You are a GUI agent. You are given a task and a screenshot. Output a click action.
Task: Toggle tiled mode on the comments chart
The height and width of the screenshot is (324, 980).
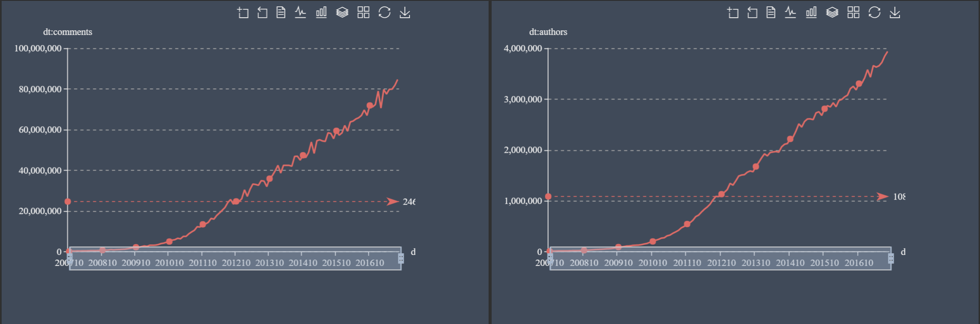tap(363, 13)
